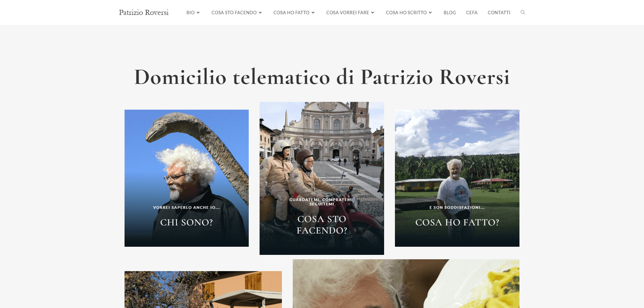Expand the COSA STO FACENDO chevron
The image size is (644, 308).
pos(260,13)
